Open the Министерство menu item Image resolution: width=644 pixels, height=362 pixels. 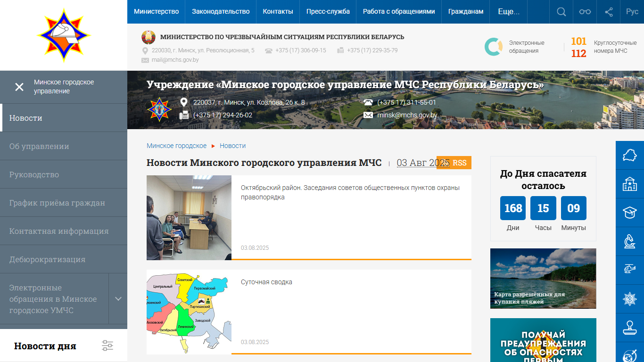156,12
